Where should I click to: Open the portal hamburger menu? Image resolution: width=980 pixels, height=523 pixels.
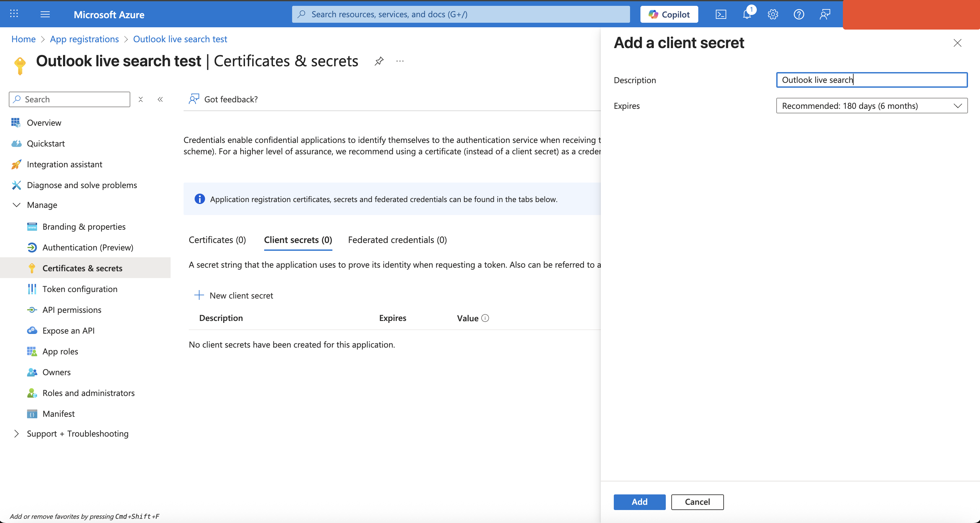coord(45,14)
